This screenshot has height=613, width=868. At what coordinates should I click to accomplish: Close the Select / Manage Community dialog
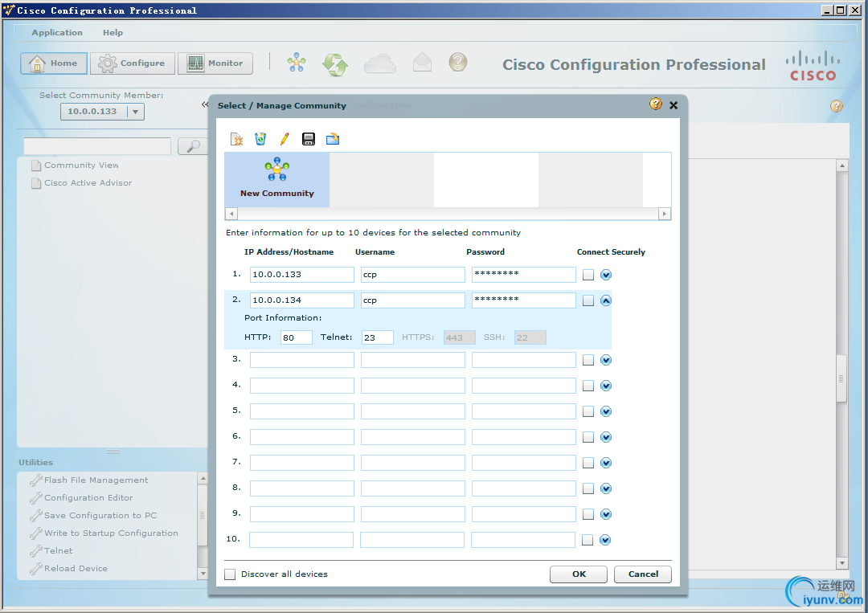(674, 105)
